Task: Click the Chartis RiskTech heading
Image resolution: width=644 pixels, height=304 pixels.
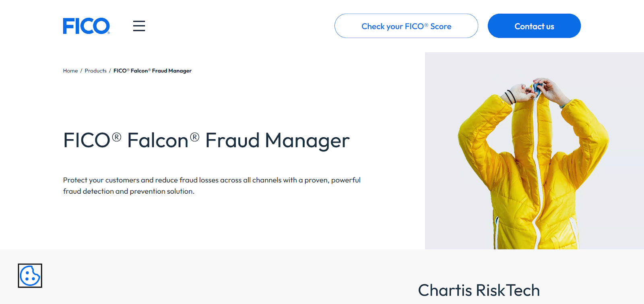Action: click(479, 290)
